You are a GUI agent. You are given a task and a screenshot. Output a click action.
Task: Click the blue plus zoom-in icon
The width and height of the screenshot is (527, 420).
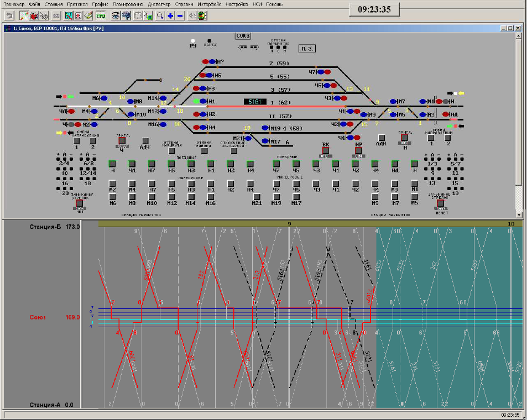[x=170, y=15]
